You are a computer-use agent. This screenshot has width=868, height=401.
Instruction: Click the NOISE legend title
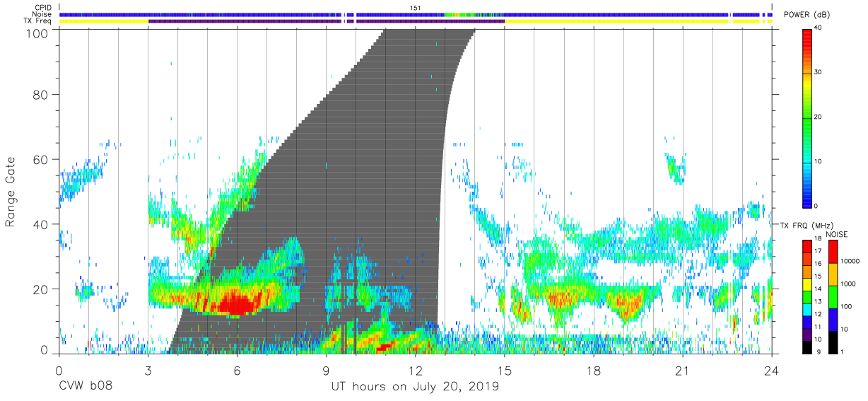pyautogui.click(x=838, y=234)
